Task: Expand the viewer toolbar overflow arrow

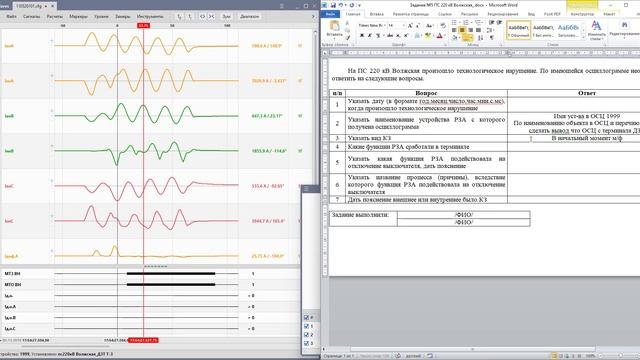Action: tap(313, 17)
